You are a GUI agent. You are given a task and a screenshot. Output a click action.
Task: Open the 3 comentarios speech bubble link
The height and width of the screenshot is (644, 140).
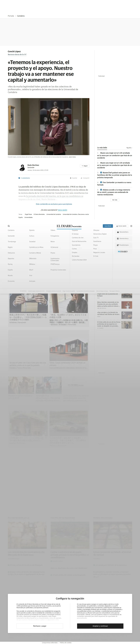(x=24, y=178)
